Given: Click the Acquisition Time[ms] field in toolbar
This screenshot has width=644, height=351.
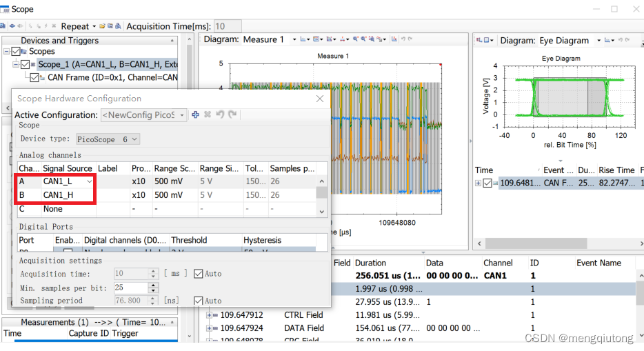Looking at the screenshot, I should (228, 26).
